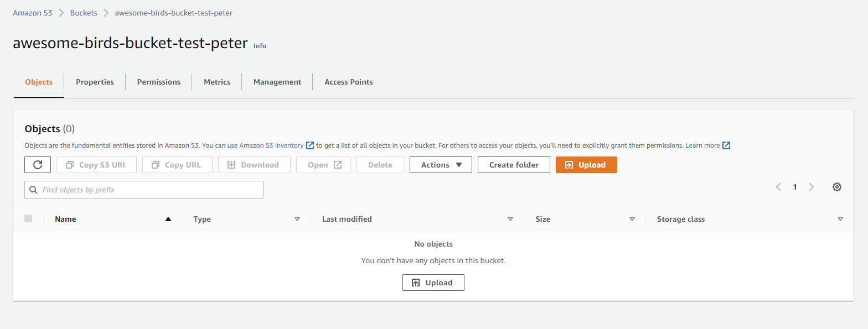
Task: Sort by Storage class column arrow
Action: pos(840,219)
